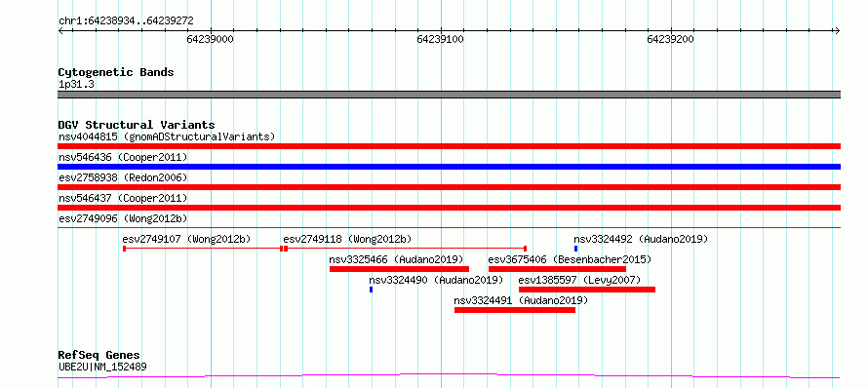Select the esv1385597 Levy2007 red bar
868x388 pixels.
587,290
